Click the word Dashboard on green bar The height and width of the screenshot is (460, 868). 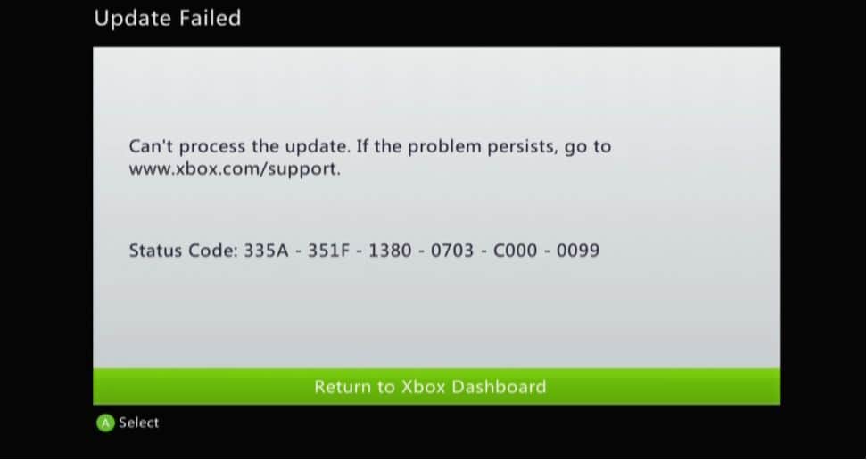[499, 387]
